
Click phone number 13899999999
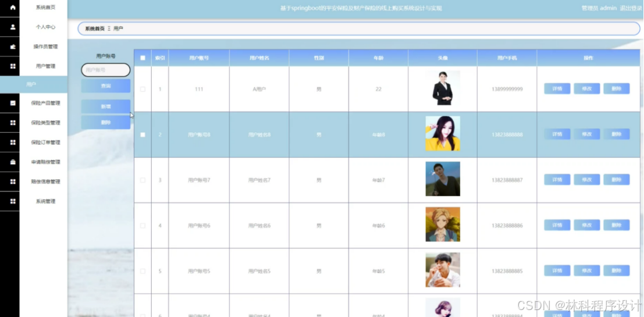pos(507,89)
